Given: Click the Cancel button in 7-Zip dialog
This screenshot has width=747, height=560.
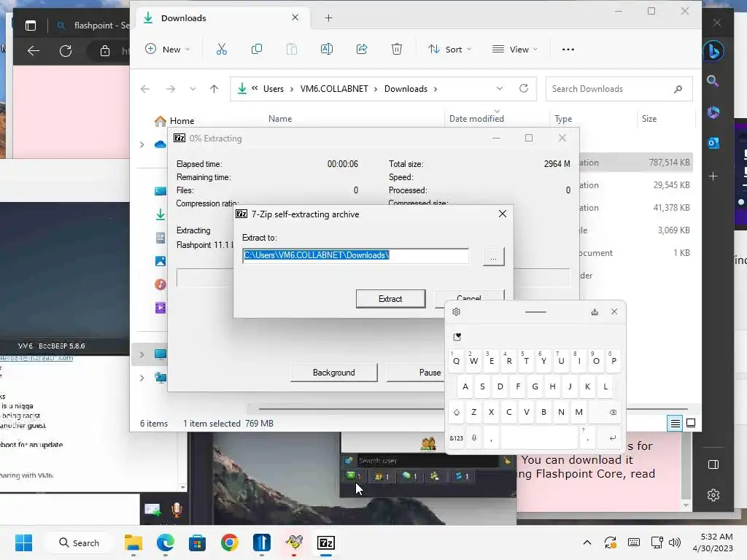Looking at the screenshot, I should [x=469, y=295].
